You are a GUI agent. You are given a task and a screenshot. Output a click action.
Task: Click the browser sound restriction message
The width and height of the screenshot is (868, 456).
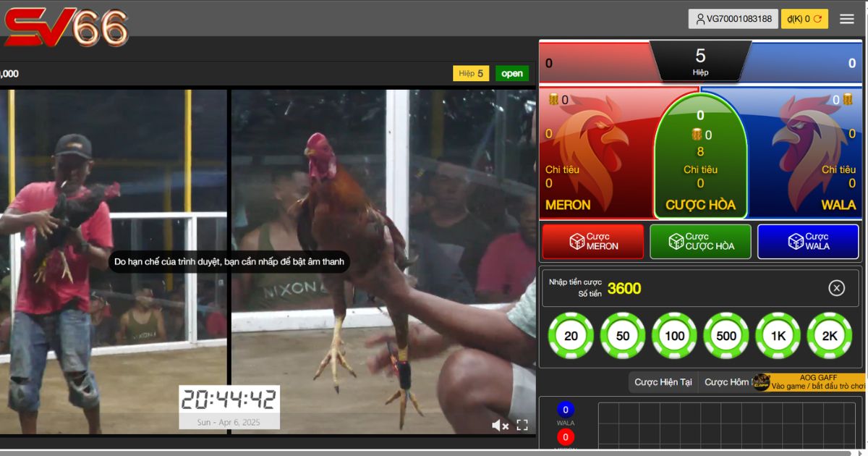coord(229,262)
